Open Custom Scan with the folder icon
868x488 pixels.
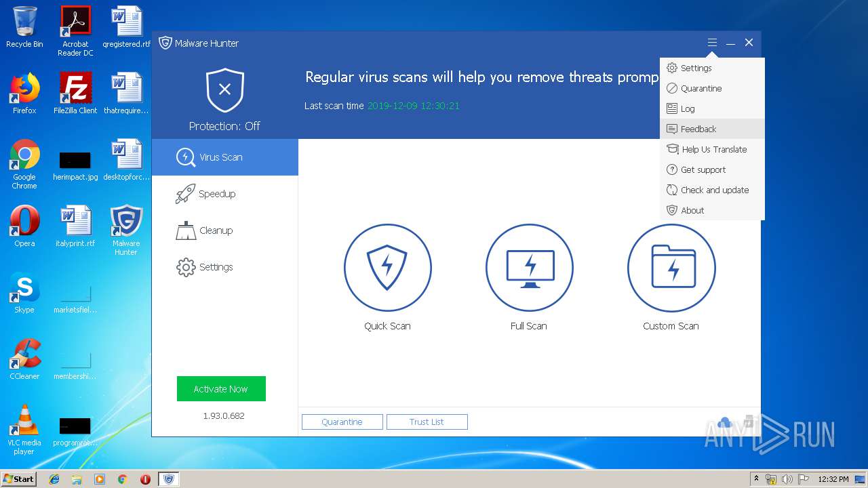pos(671,268)
